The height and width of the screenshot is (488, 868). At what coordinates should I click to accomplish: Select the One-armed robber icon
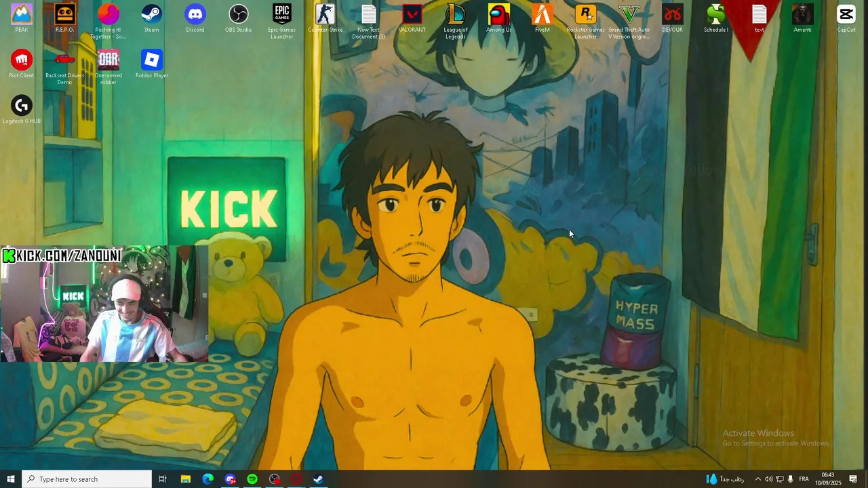[x=108, y=67]
